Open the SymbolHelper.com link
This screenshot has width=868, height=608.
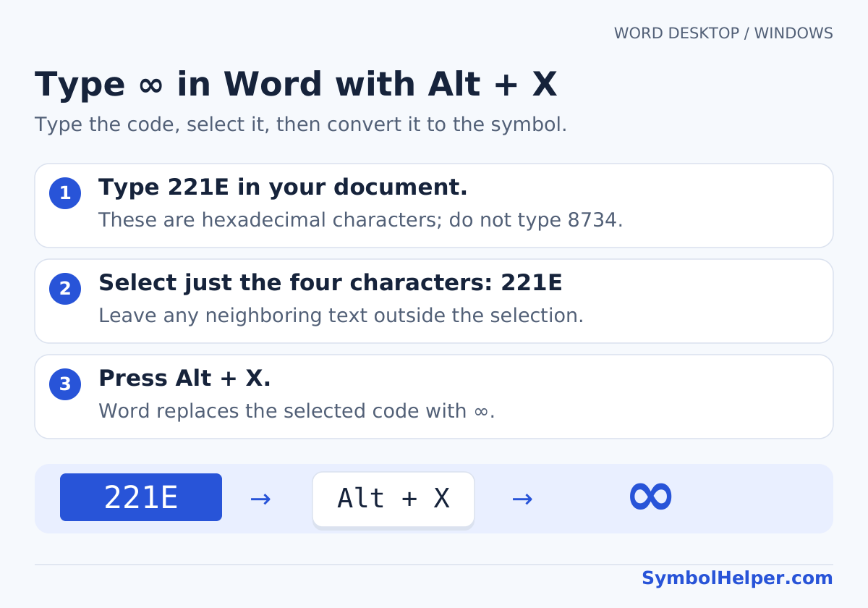737,578
